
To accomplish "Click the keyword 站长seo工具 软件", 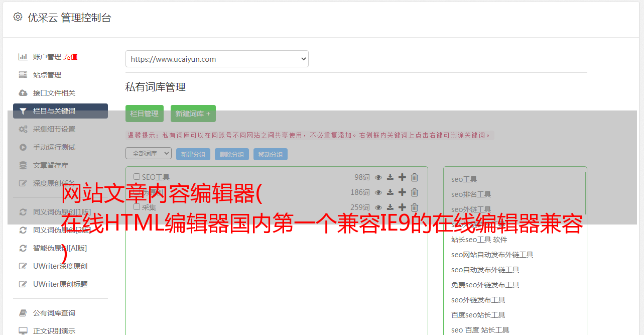I will (479, 240).
